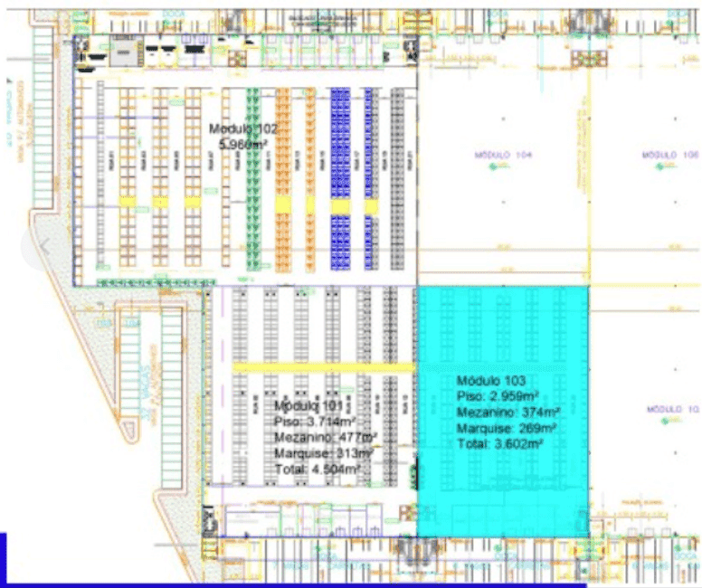Select the Módulo 102 title label

point(244,128)
